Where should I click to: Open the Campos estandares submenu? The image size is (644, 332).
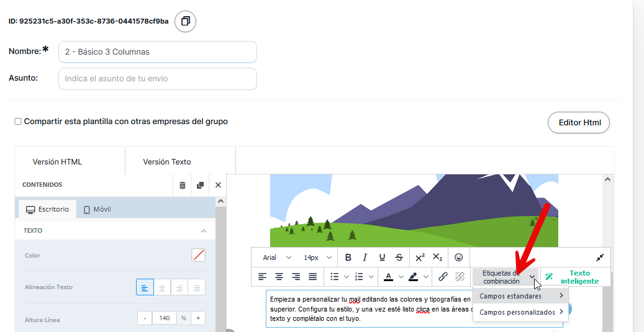(x=520, y=296)
